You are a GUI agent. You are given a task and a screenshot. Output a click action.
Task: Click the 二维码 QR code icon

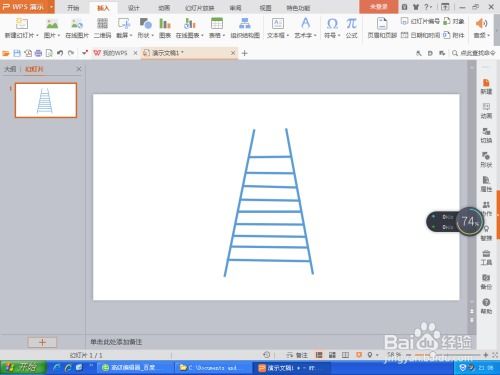(x=102, y=27)
